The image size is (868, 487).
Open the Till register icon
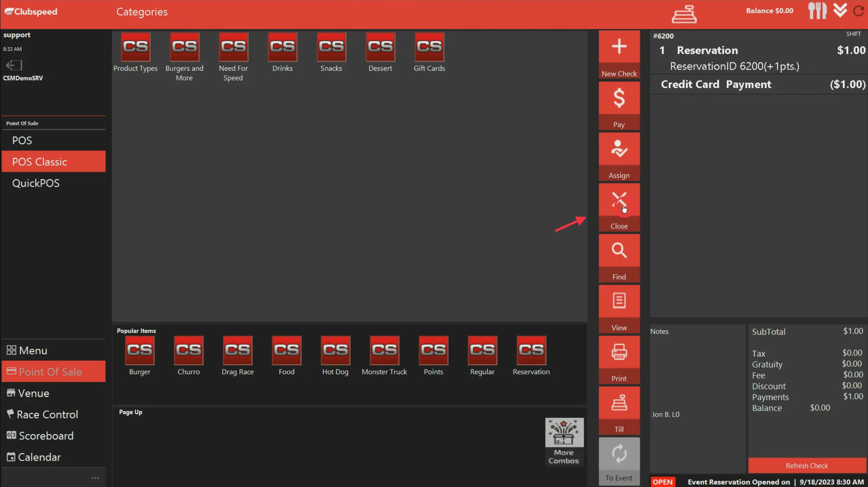point(619,410)
